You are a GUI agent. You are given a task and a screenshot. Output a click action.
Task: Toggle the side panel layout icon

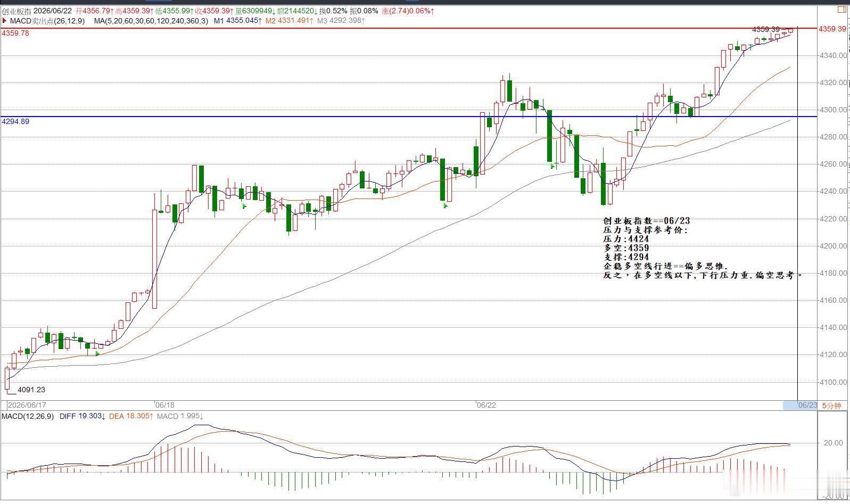click(841, 10)
